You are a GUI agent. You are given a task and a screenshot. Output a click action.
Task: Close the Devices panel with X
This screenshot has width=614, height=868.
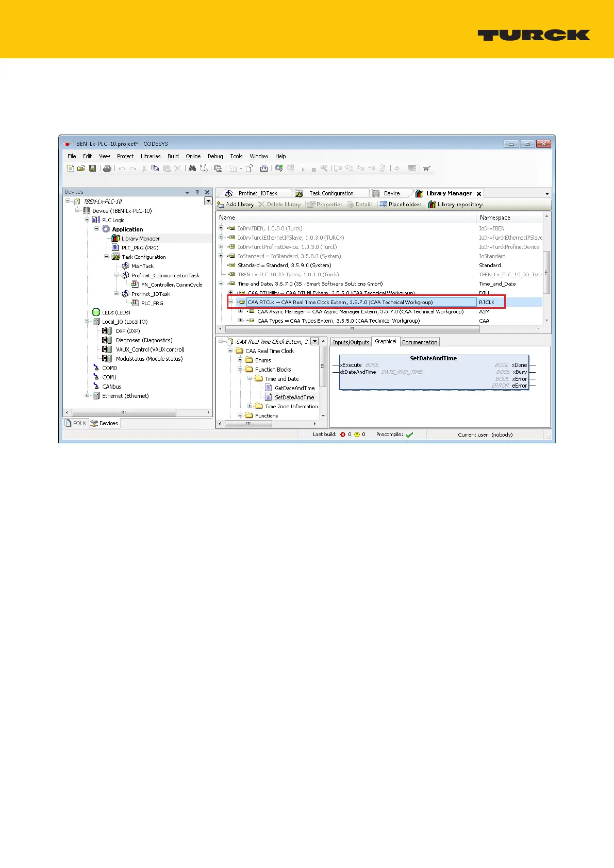[207, 192]
